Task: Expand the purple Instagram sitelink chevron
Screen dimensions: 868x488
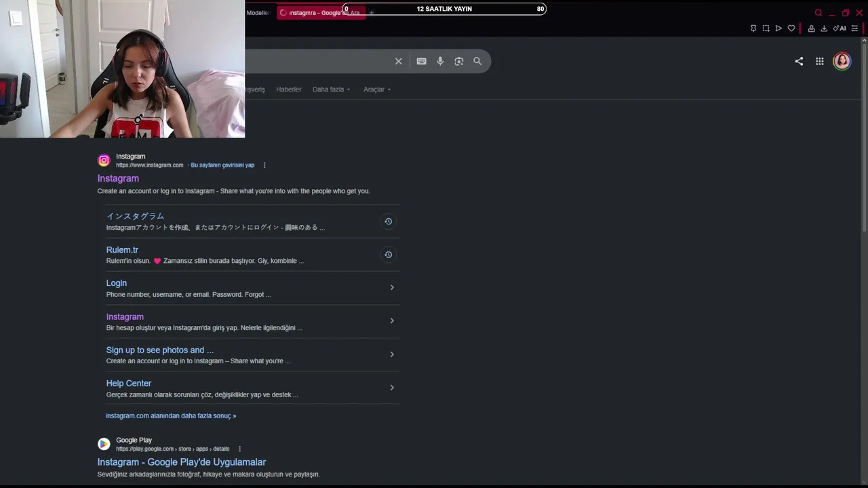Action: [392, 321]
